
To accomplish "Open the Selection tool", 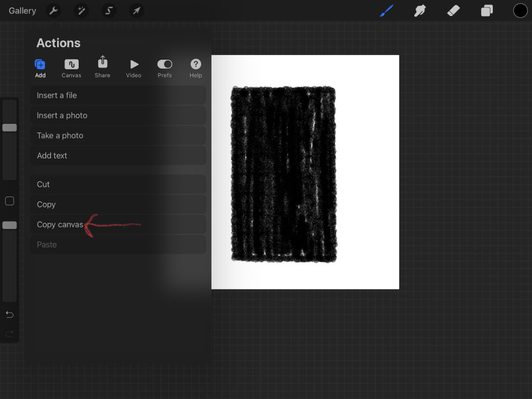I will tap(109, 10).
